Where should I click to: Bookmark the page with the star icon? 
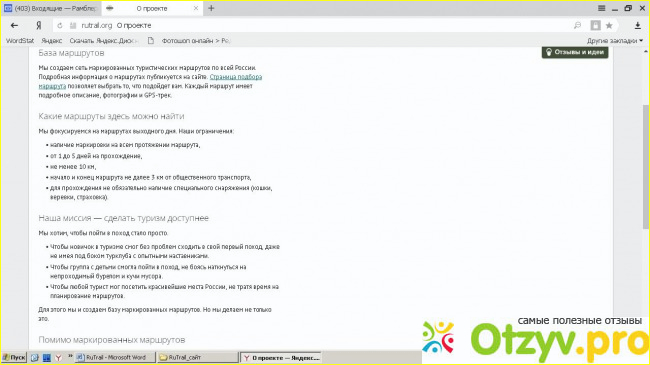609,26
